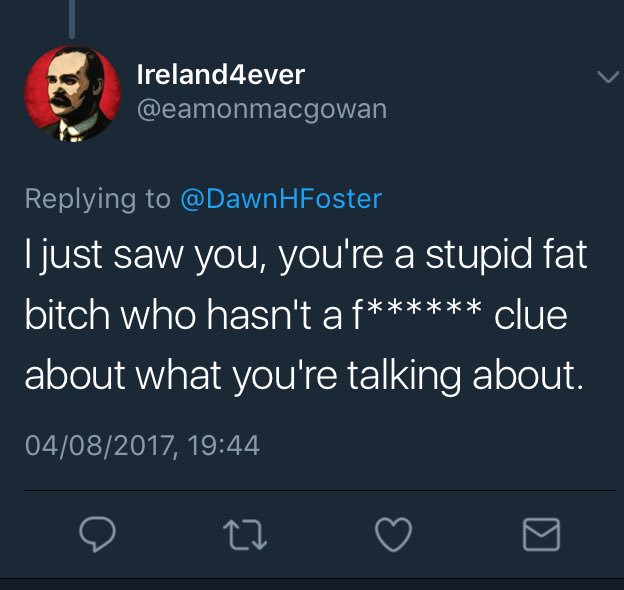Click the "Replying to" label
The image size is (624, 590).
(x=98, y=199)
